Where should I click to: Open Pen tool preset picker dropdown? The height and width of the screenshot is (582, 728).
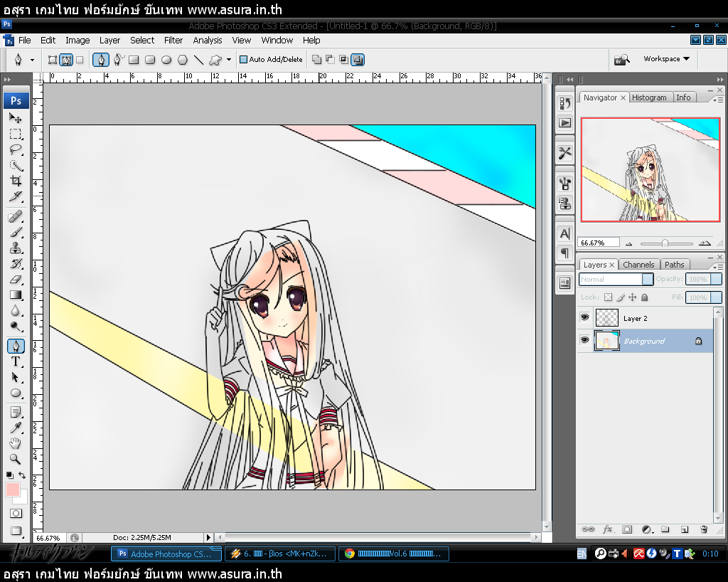pos(32,60)
